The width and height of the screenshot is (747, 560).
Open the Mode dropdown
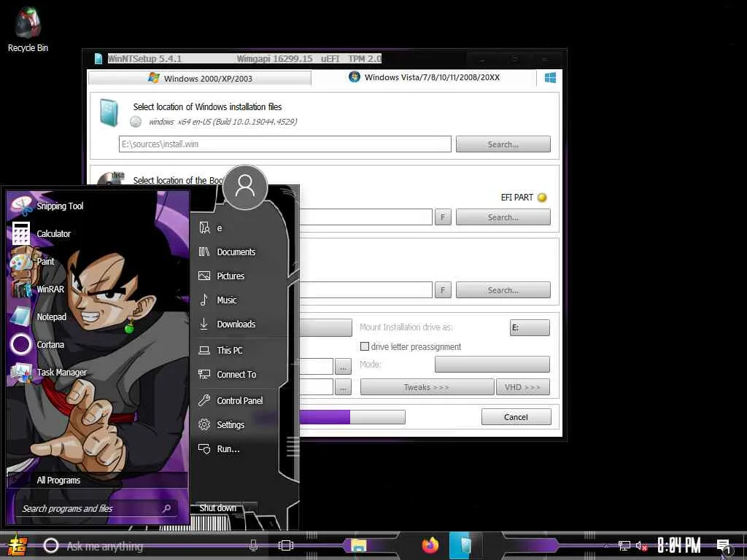coord(492,365)
